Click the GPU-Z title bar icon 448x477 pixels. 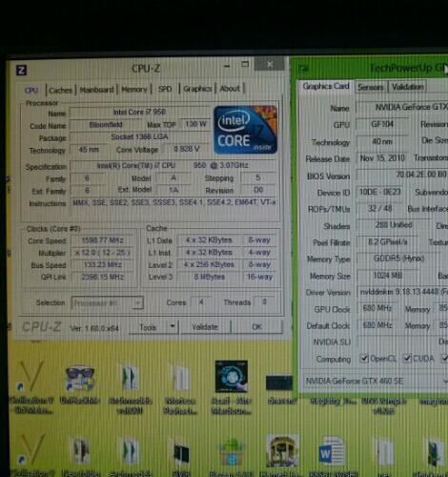pos(303,68)
